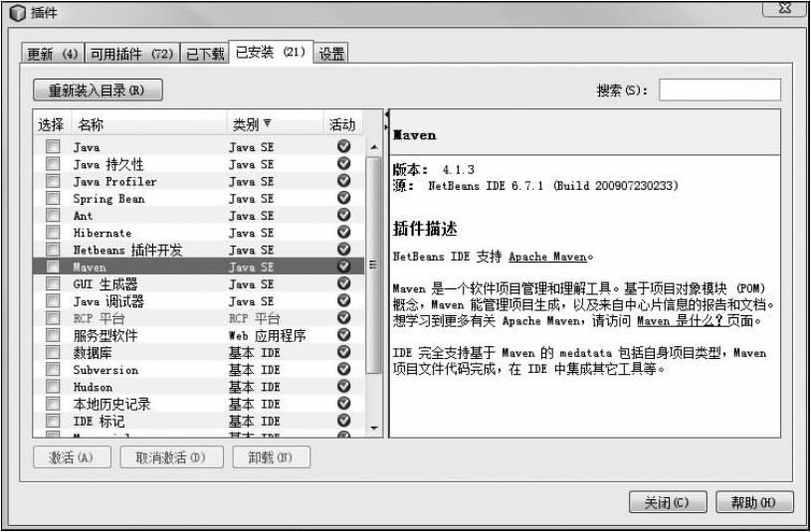
Task: Tick the checkbox next to Subversion
Action: pyautogui.click(x=53, y=370)
